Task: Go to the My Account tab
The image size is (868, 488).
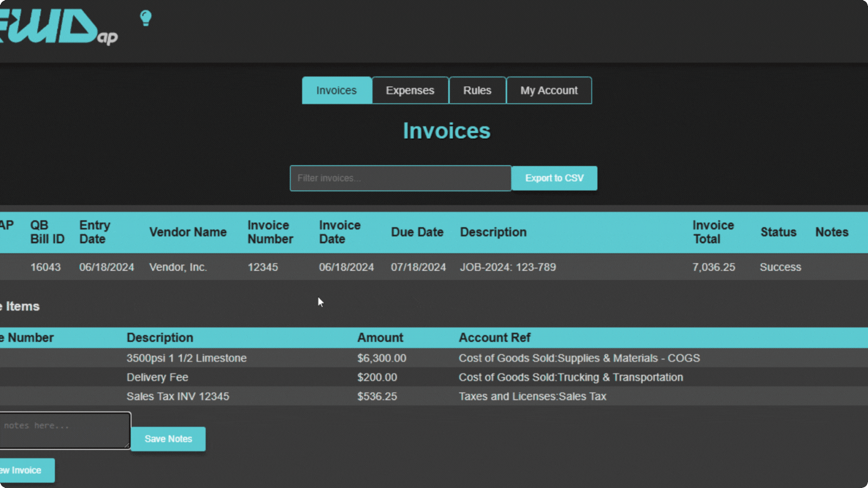Action: (549, 91)
